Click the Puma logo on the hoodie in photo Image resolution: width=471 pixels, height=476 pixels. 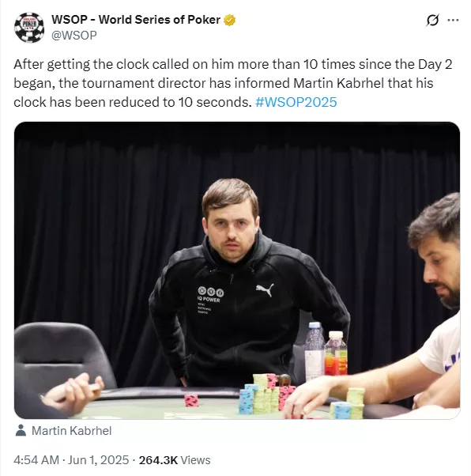pos(265,289)
